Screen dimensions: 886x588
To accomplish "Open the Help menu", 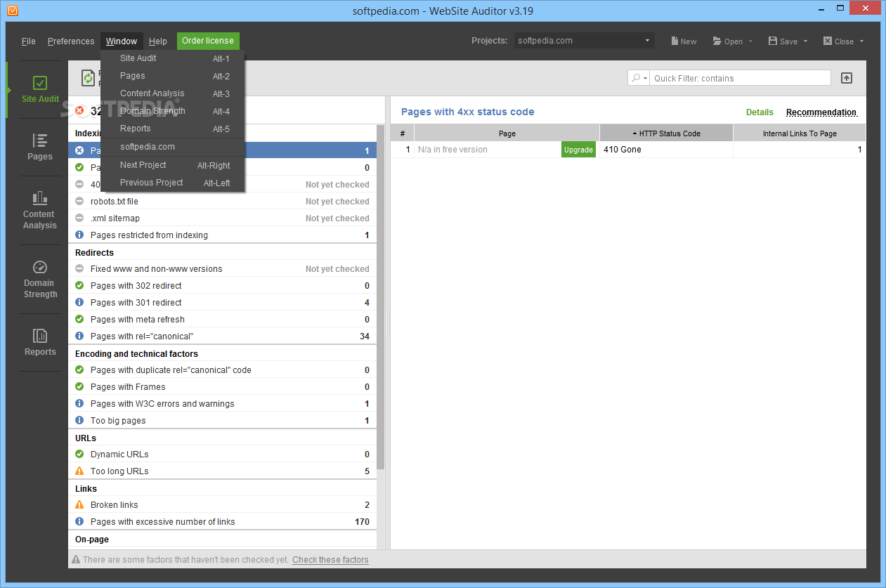I will (x=158, y=41).
